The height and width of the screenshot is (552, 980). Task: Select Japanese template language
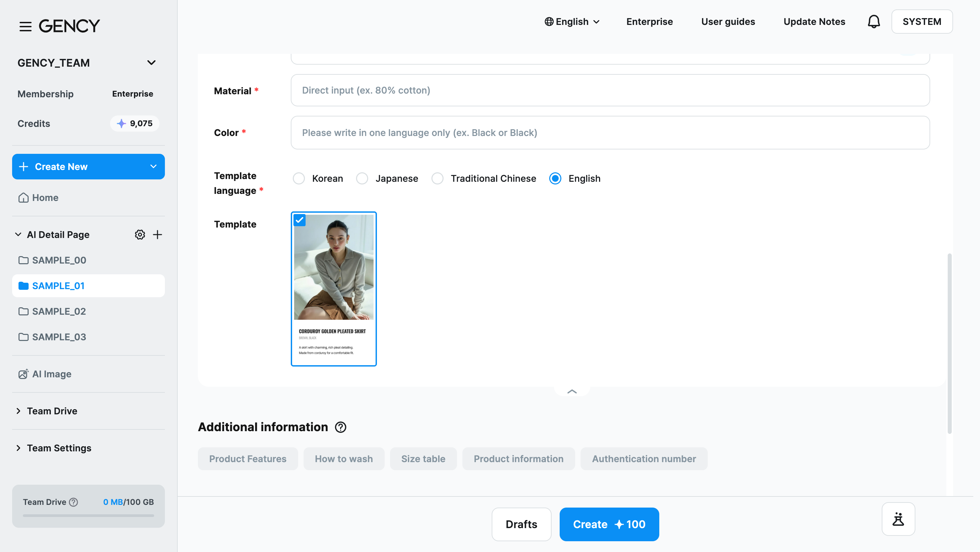362,178
